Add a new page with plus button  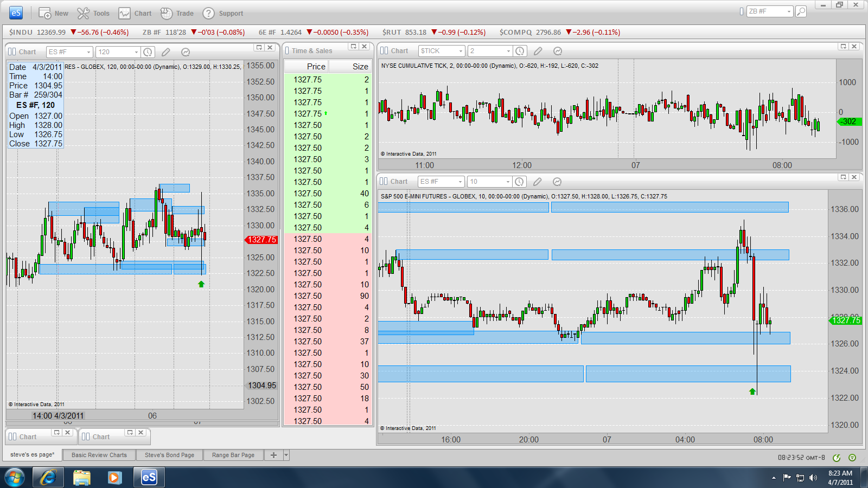pyautogui.click(x=273, y=455)
